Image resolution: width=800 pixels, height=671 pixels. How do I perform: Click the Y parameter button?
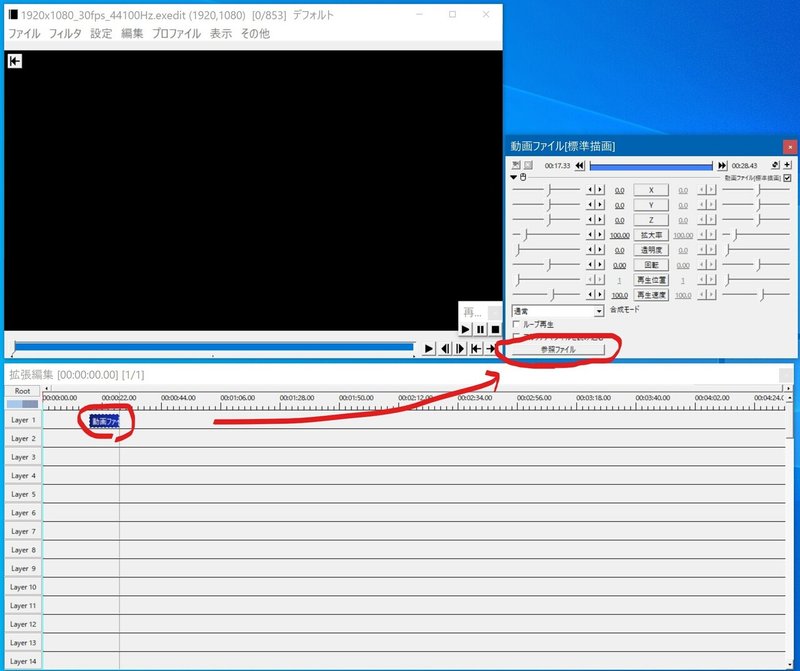651,205
